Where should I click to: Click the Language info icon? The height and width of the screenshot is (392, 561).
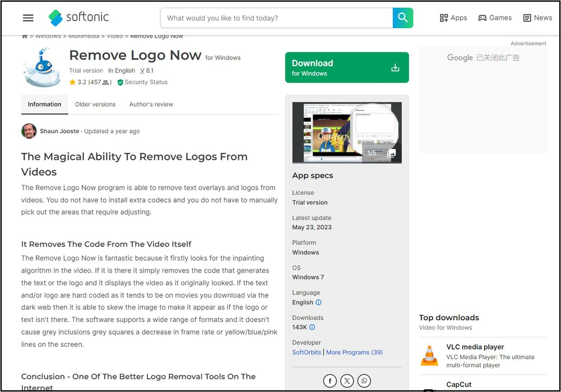pyautogui.click(x=318, y=303)
